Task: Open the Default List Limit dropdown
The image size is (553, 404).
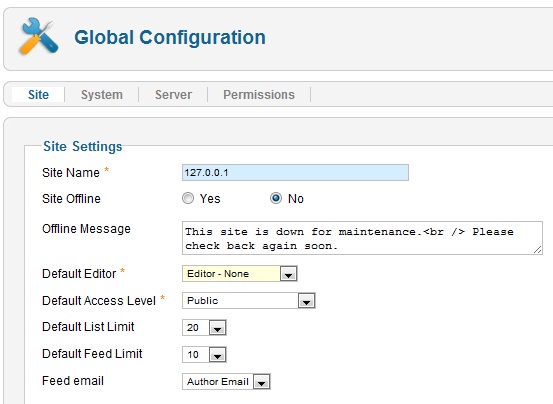Action: pos(204,328)
